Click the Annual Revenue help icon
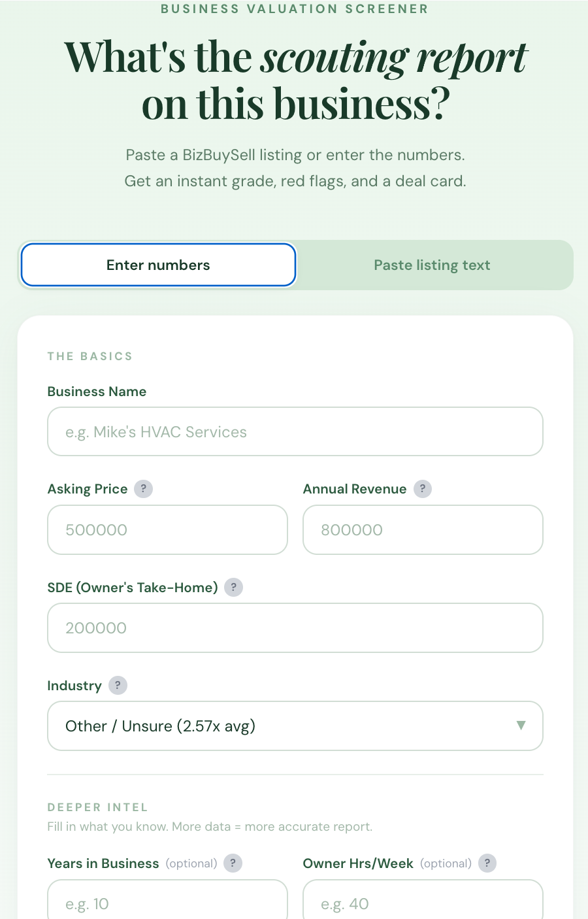This screenshot has width=588, height=919. [423, 489]
